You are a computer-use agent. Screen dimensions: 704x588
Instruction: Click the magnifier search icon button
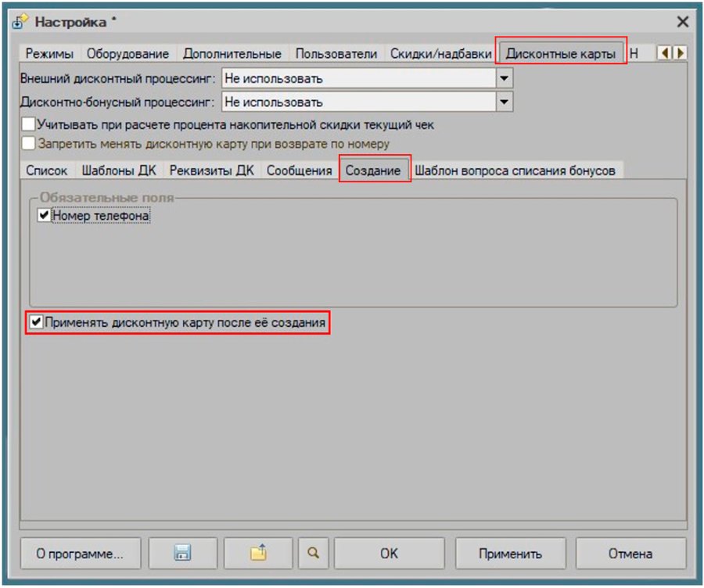pos(313,553)
